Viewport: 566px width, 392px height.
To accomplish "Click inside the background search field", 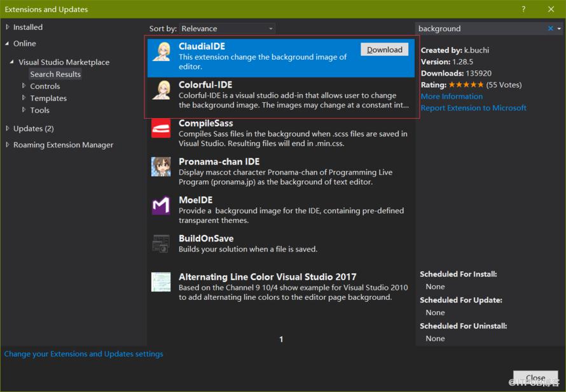I will (480, 29).
